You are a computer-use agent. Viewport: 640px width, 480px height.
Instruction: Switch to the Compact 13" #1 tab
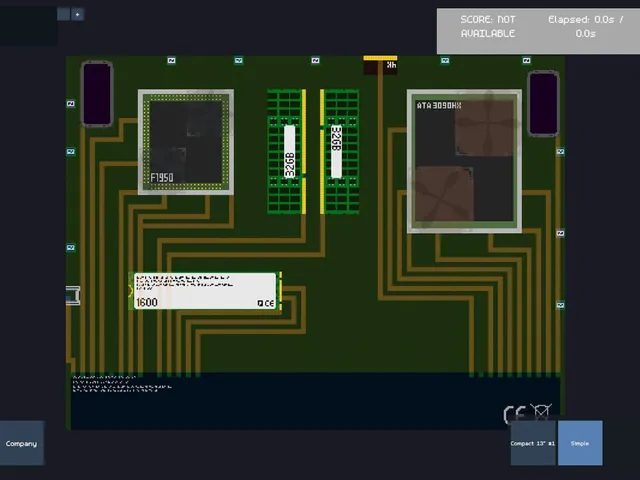[533, 443]
